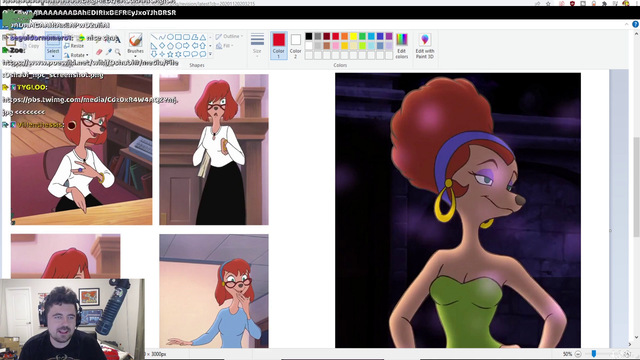Open the shape Outline dropdown
The height and width of the screenshot is (360, 640).
229,36
